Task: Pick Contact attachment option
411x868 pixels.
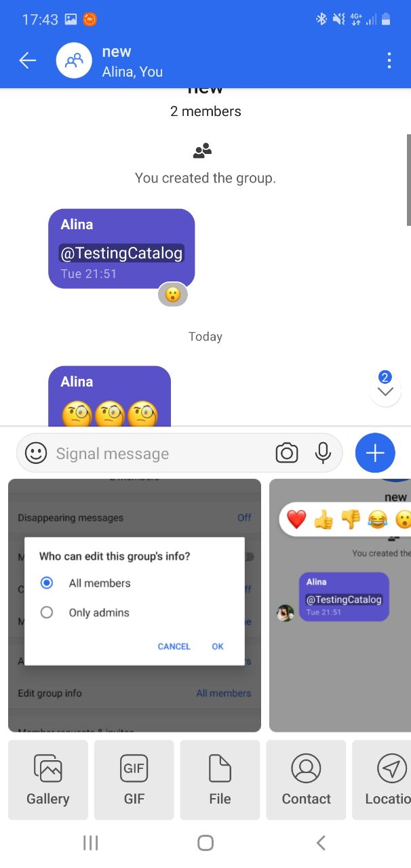Action: click(x=307, y=780)
